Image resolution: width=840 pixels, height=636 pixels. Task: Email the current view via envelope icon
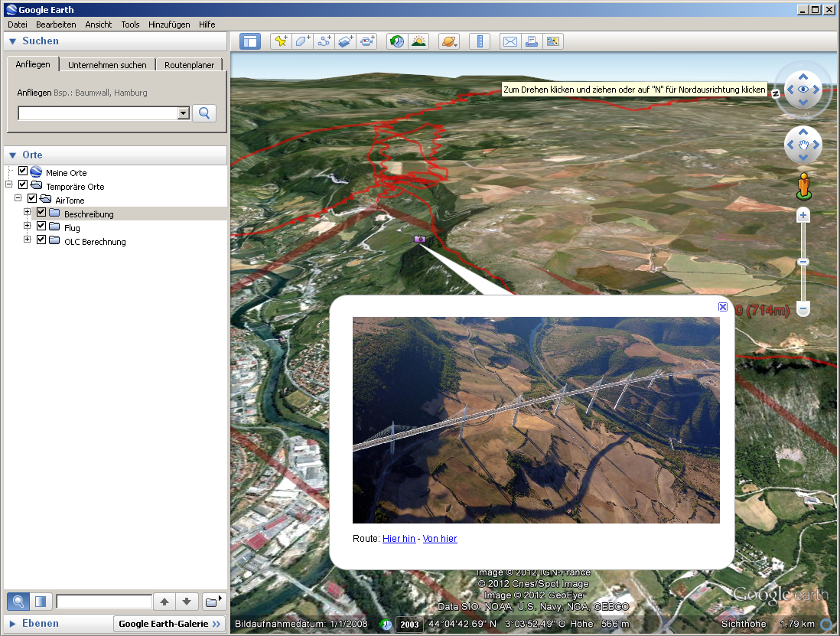point(510,41)
